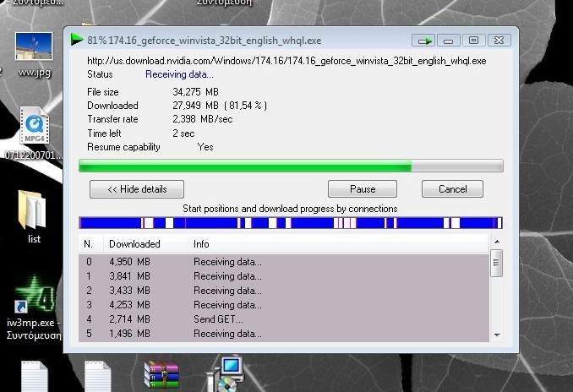Select the WinRAR archive icon on the desktop
This screenshot has width=573, height=392.
(162, 374)
